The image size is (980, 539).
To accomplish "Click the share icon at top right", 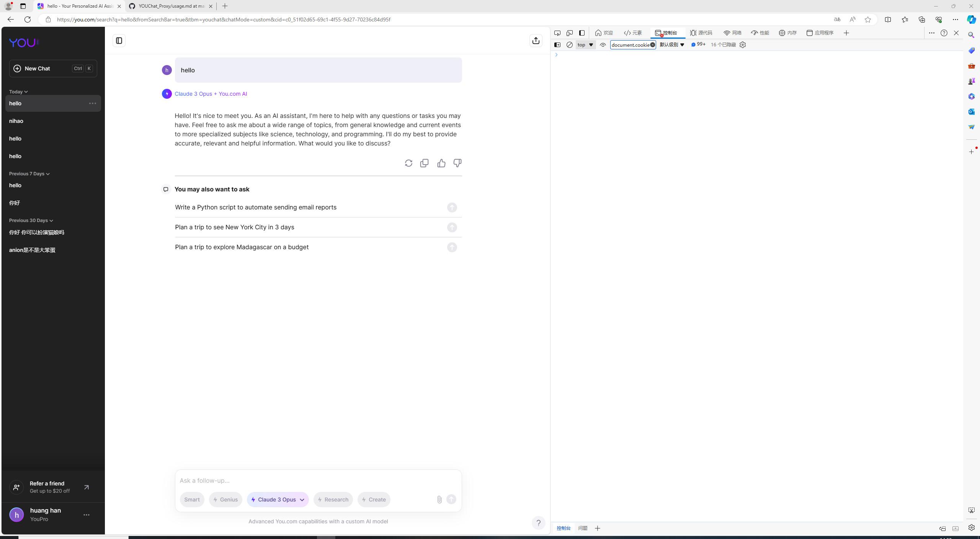I will click(x=536, y=41).
